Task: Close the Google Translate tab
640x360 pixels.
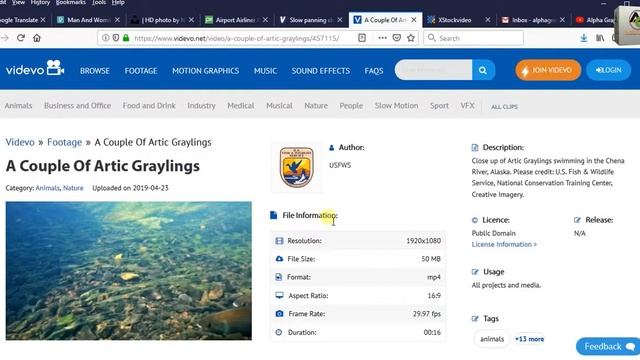Action: pos(43,20)
